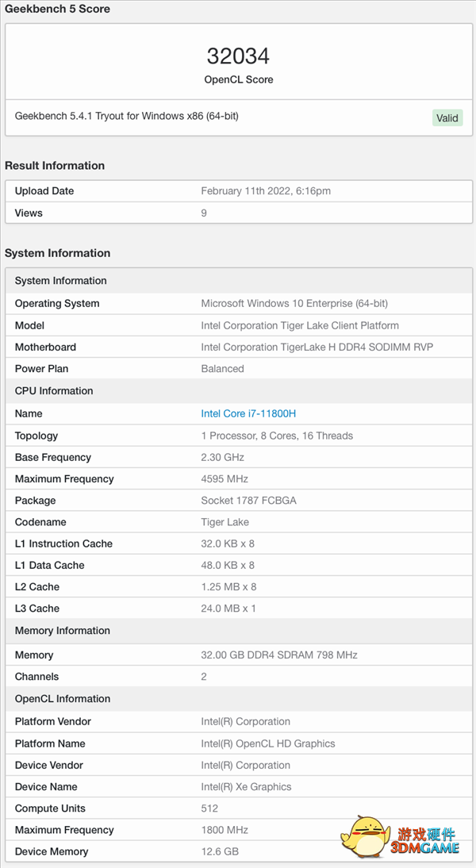Viewport: 476px width, 868px height.
Task: Click the Geekbench 5 Score heading
Action: 58,9
